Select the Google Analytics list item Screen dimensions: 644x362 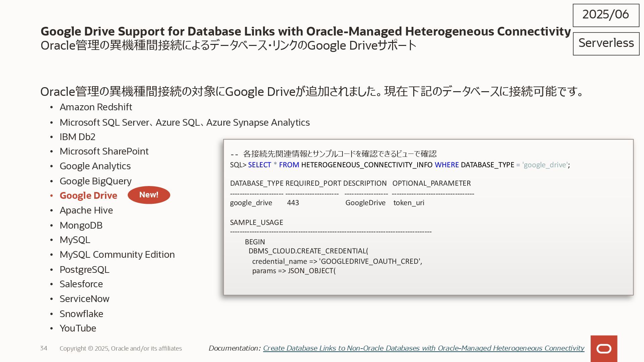(x=95, y=166)
